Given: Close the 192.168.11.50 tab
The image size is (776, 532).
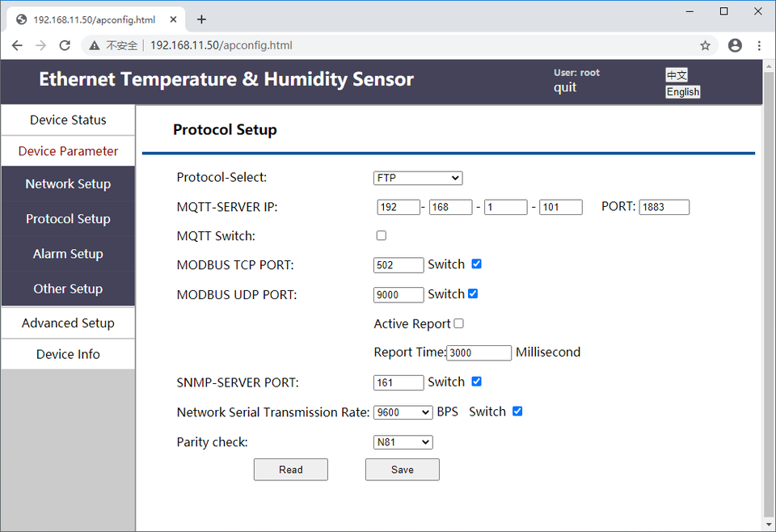Looking at the screenshot, I should 171,19.
